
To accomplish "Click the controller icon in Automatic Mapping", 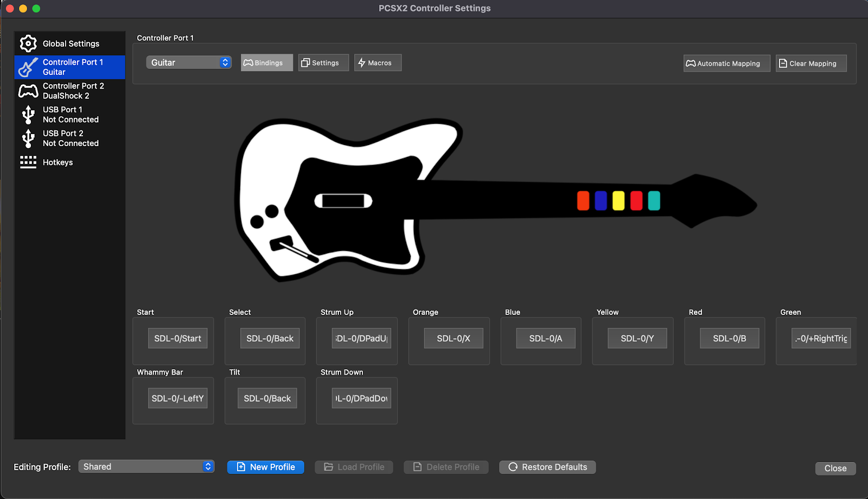I will point(691,64).
